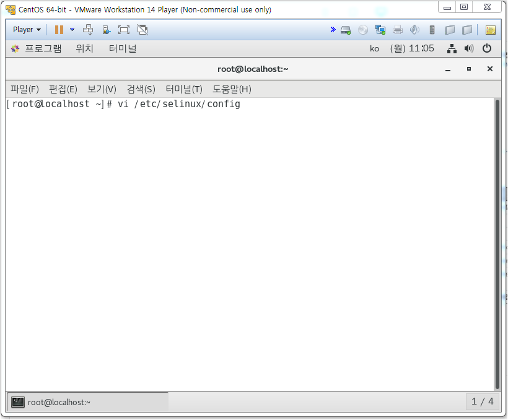
Task: Click the CD/DVD drive device icon
Action: coord(363,30)
